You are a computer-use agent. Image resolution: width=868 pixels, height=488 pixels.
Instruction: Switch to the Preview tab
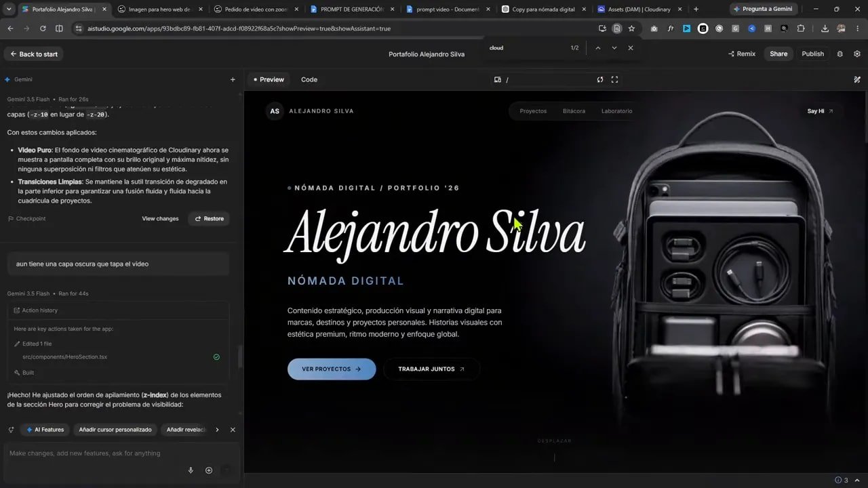269,79
